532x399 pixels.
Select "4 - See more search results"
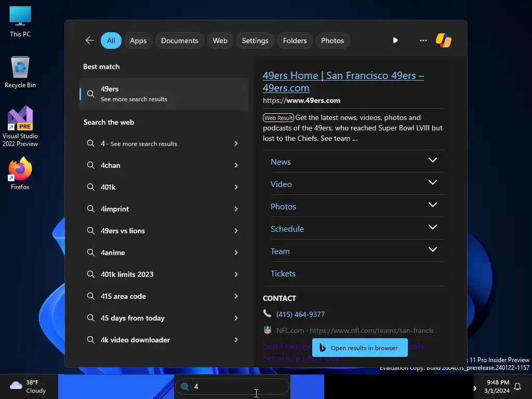coord(164,143)
